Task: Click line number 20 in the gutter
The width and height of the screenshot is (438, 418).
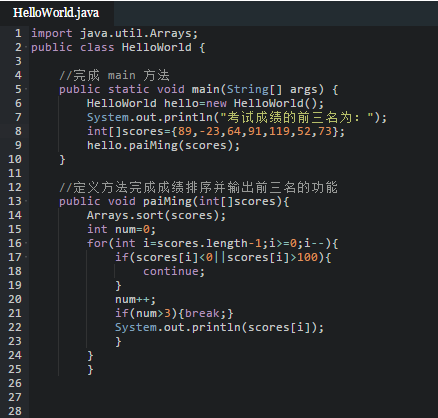Action: pos(15,299)
